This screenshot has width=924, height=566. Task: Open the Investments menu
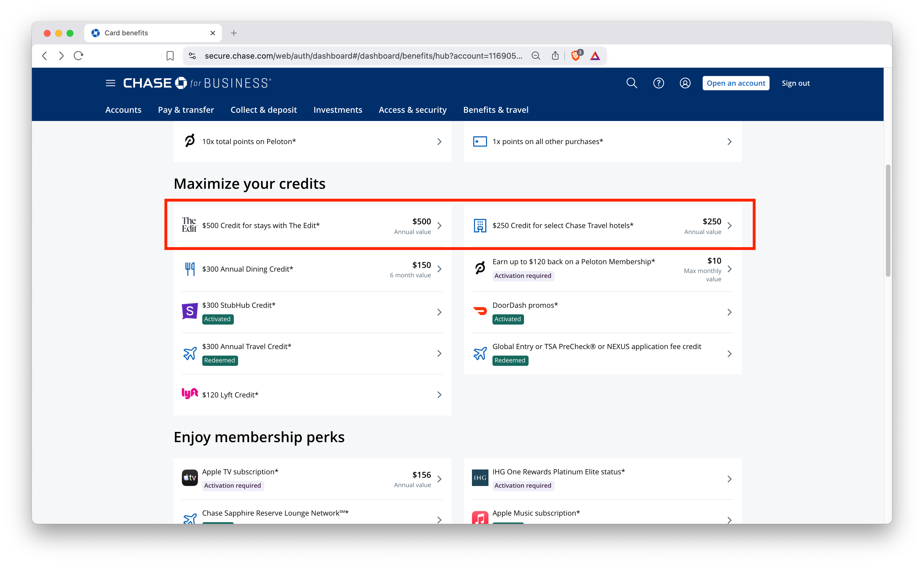click(338, 110)
